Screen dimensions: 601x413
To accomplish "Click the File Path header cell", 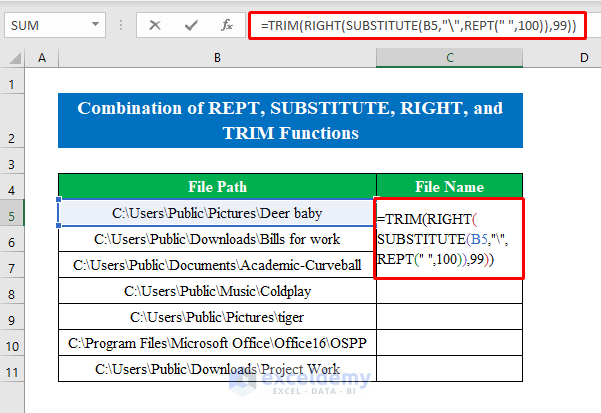I will 217,187.
